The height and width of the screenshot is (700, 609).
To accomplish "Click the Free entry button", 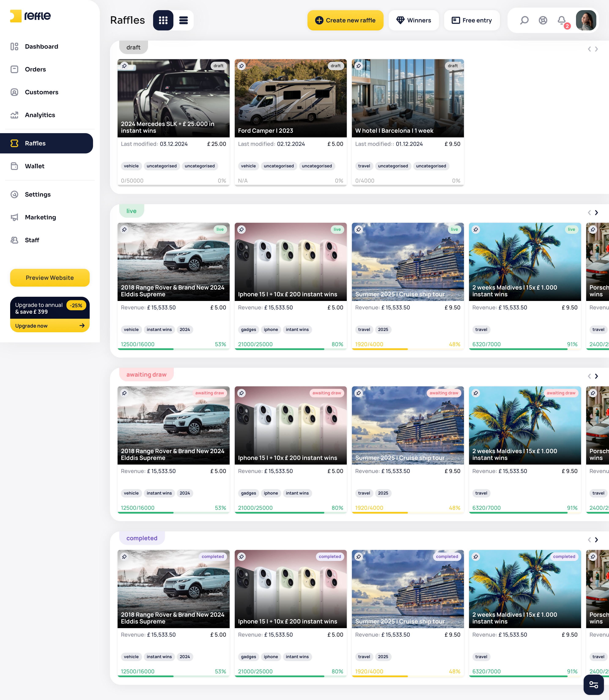I will [472, 20].
